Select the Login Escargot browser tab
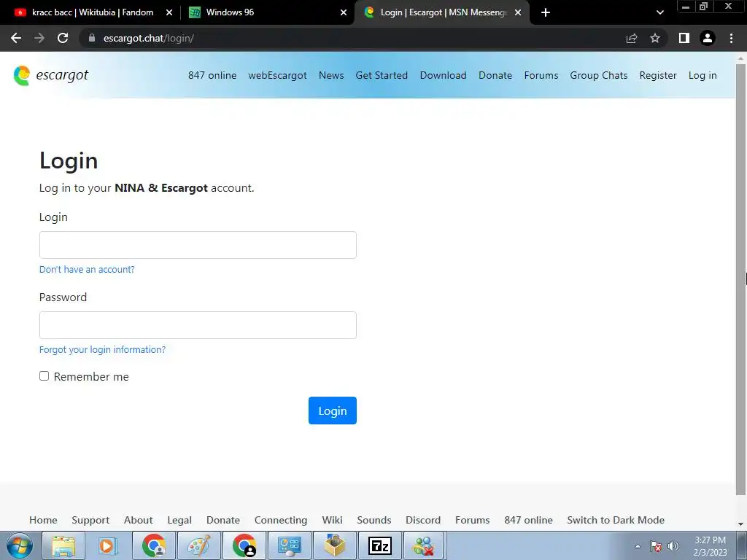The height and width of the screenshot is (560, 747). (441, 12)
